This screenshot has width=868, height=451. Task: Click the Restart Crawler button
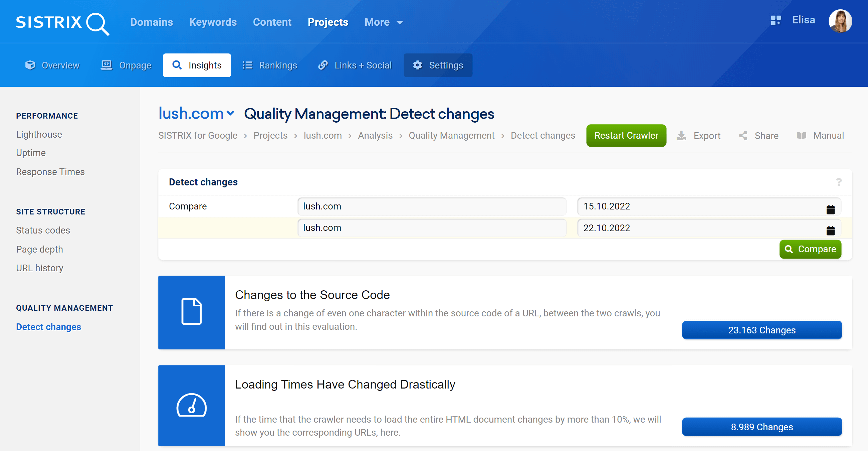click(x=626, y=135)
